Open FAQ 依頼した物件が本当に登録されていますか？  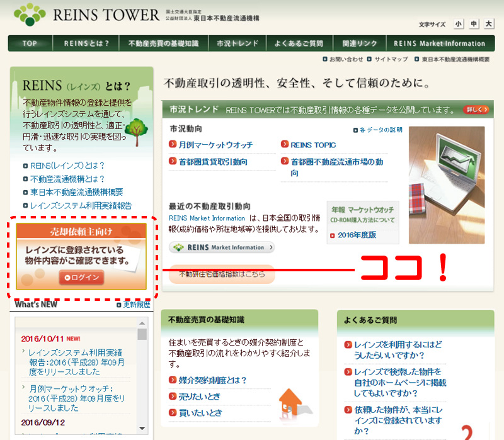[398, 420]
